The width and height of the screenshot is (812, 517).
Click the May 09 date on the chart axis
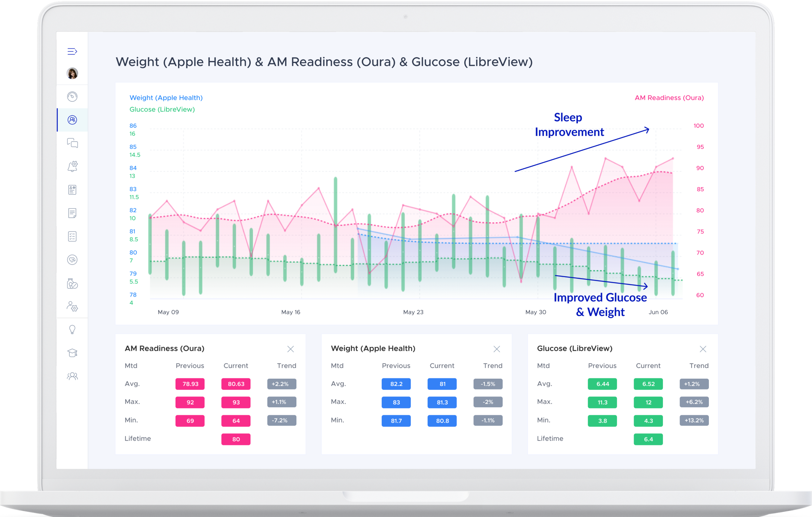[168, 312]
